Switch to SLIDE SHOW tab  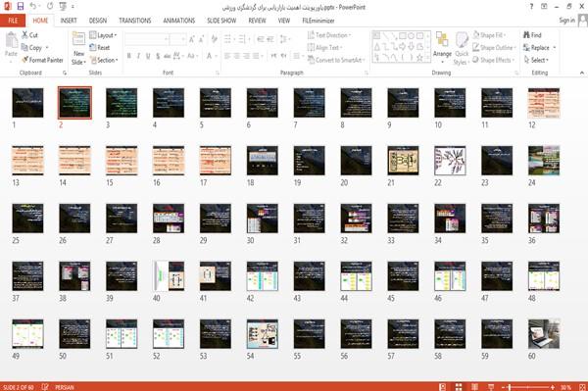221,21
